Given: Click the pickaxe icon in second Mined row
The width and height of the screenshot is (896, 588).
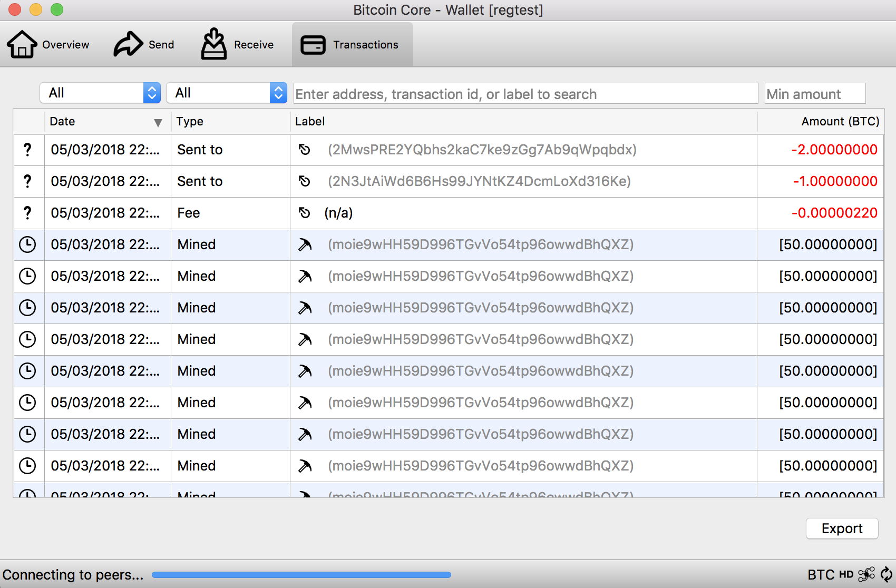Looking at the screenshot, I should click(x=305, y=276).
